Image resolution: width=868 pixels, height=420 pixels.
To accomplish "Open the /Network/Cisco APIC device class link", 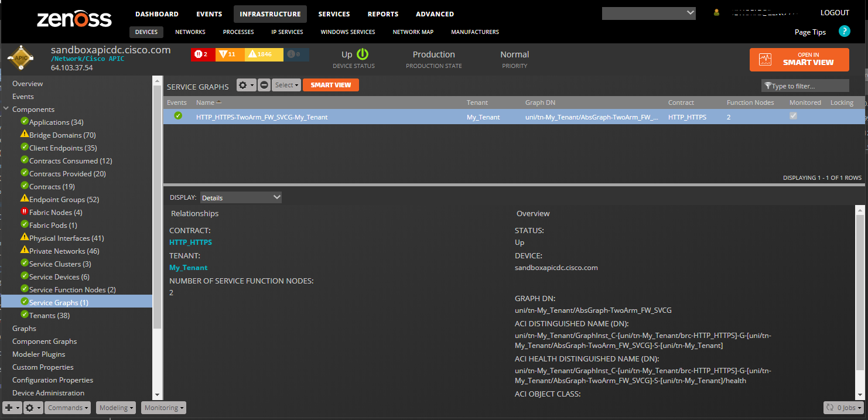I will 87,59.
